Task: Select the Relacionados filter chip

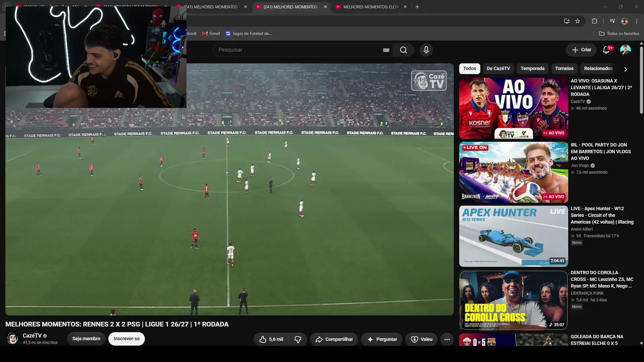Action: pyautogui.click(x=598, y=68)
